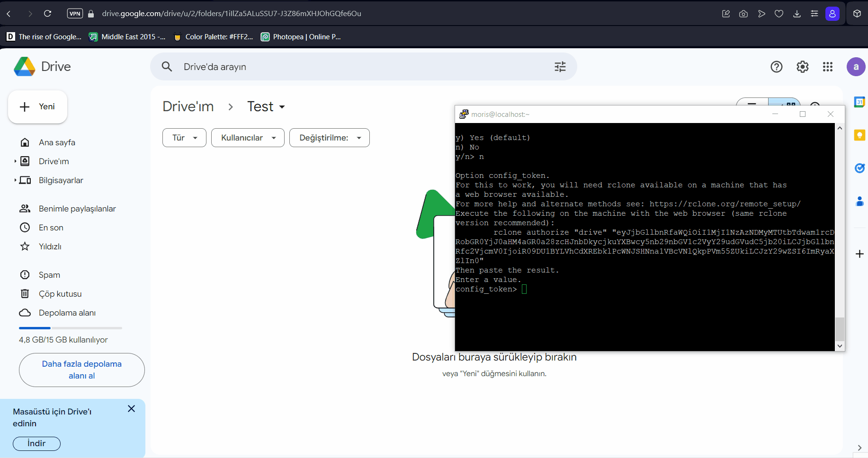Click 'Daha fazla depolama alanı al' button
The width and height of the screenshot is (868, 458).
click(81, 370)
